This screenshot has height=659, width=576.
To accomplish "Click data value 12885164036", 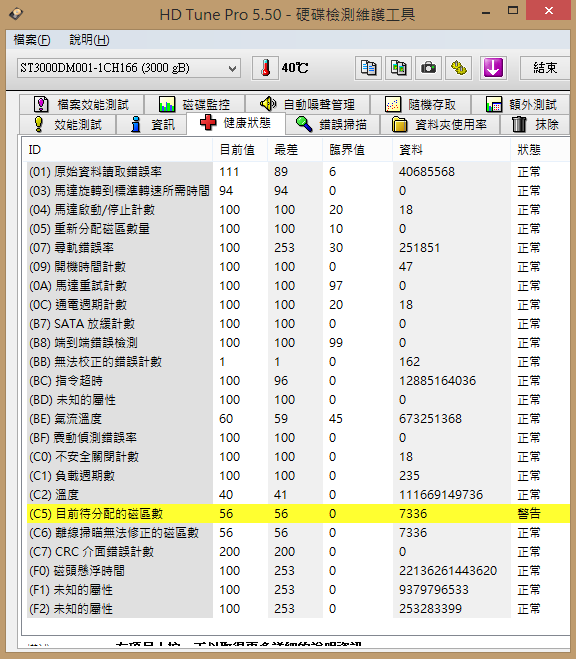I will 437,381.
